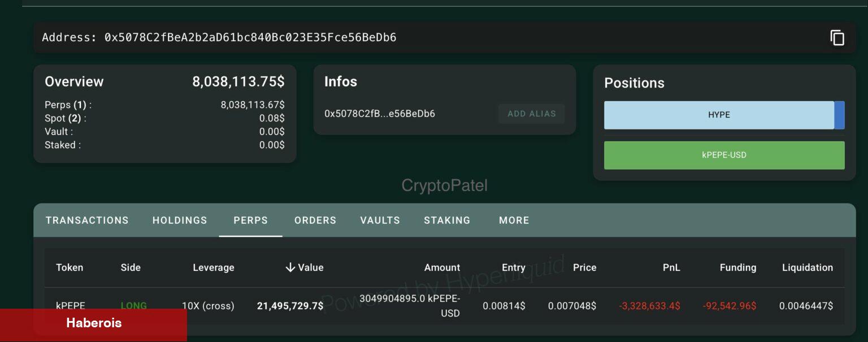Viewport: 868px width, 342px height.
Task: Open the Staking tab
Action: tap(447, 220)
